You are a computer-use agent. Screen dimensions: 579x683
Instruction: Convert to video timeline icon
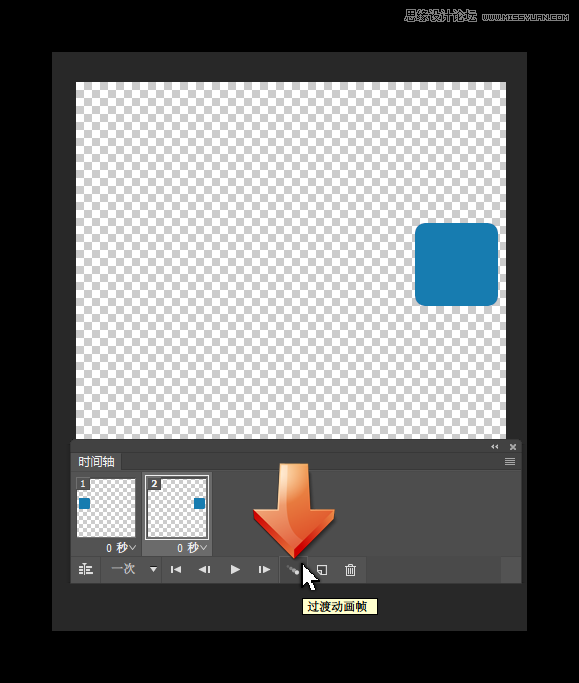85,569
